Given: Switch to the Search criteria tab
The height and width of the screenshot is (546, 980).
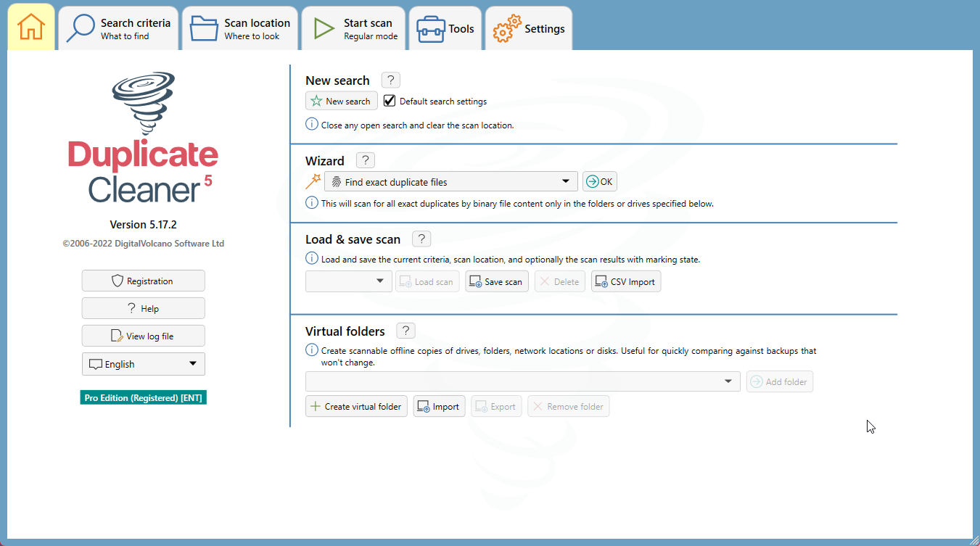Looking at the screenshot, I should pos(119,29).
